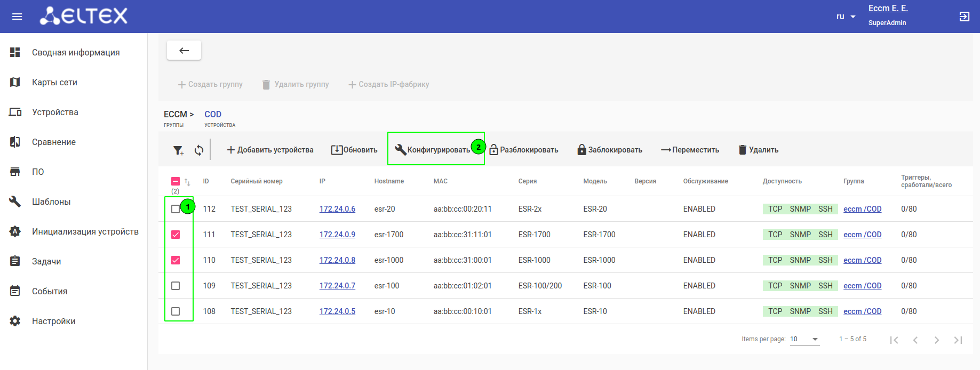Click Добавить устройства button
The image size is (980, 370).
270,150
